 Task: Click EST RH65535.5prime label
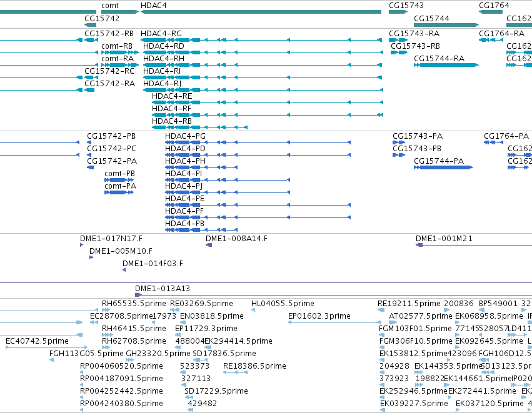134,304
